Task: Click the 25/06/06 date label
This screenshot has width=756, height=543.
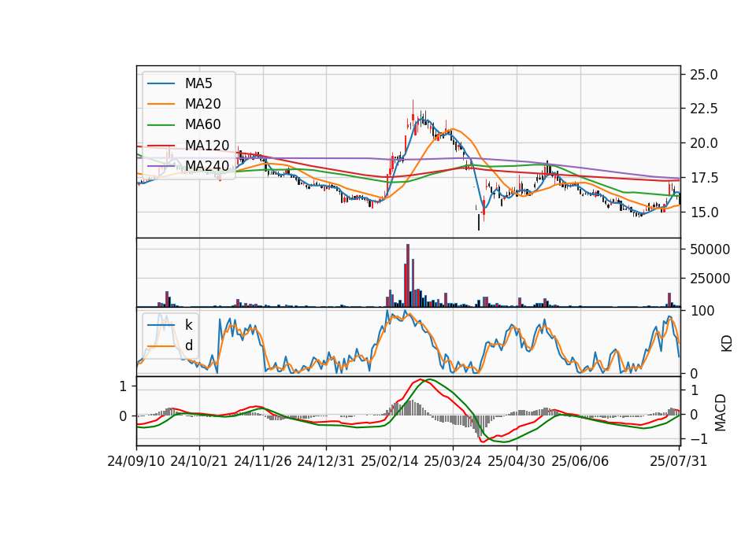Action: coord(580,461)
